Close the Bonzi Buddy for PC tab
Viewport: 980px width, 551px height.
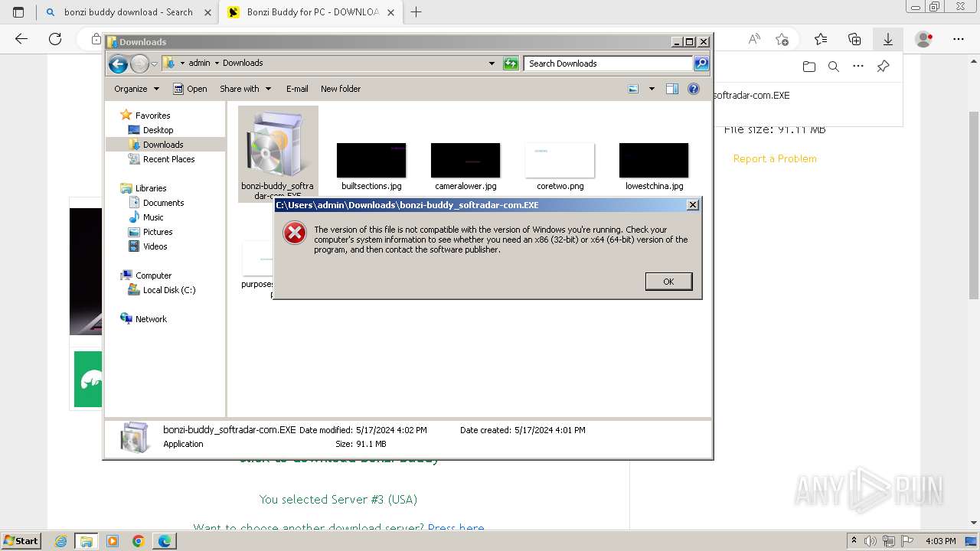(x=390, y=12)
